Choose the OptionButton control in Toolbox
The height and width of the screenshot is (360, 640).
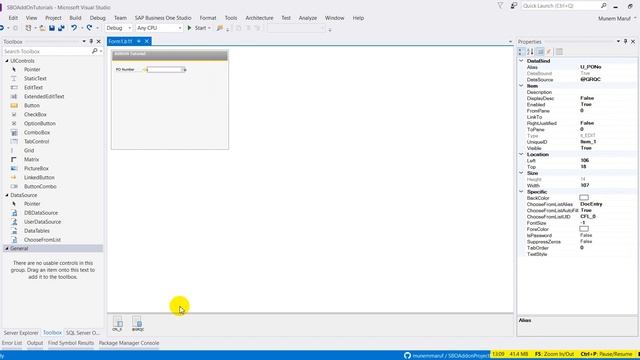[x=40, y=123]
